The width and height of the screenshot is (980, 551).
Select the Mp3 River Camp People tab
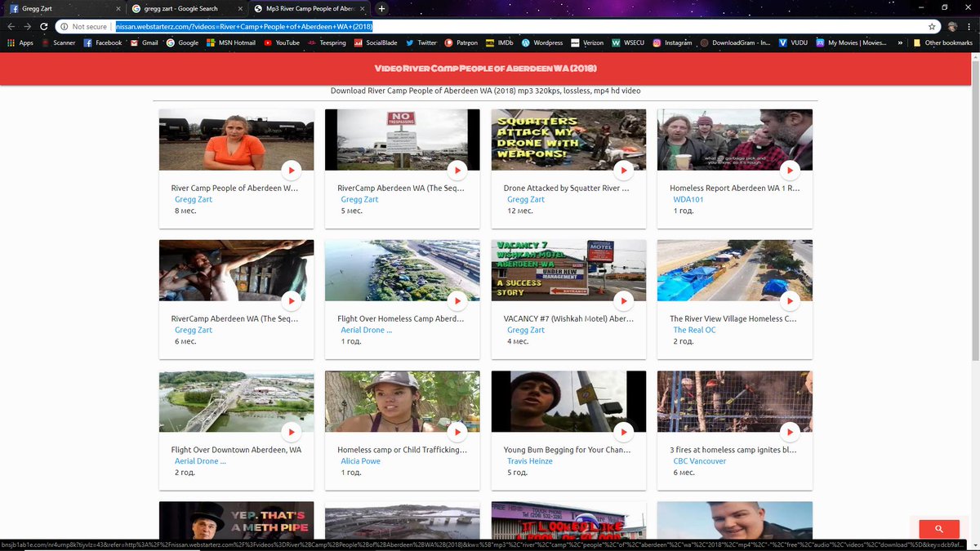coord(309,8)
